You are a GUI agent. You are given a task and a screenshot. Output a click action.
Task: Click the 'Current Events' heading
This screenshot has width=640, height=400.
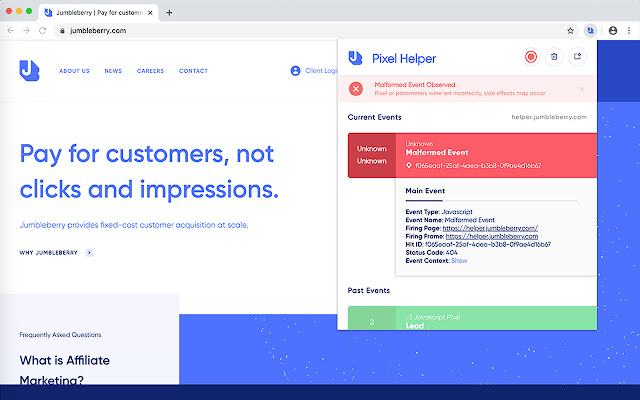point(374,117)
